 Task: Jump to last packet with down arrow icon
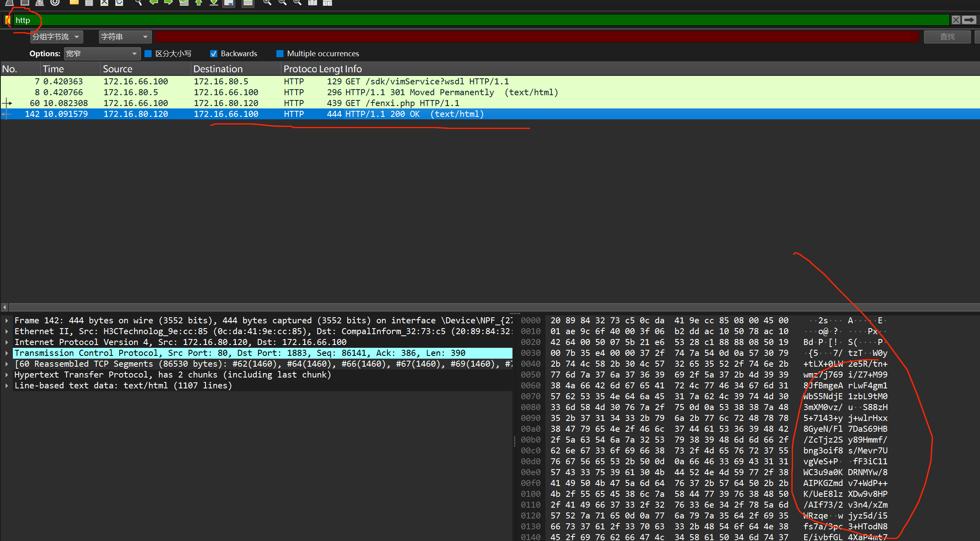coord(214,2)
